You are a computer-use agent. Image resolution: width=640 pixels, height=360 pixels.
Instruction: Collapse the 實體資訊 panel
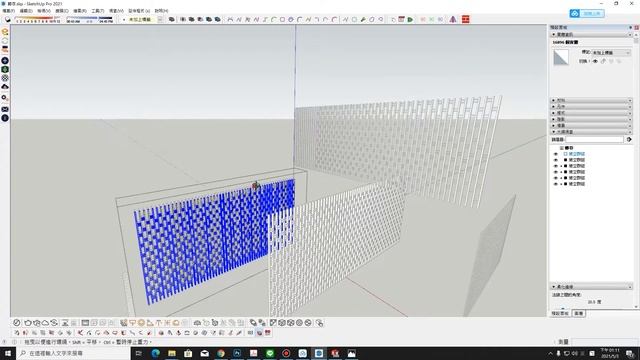click(591, 35)
